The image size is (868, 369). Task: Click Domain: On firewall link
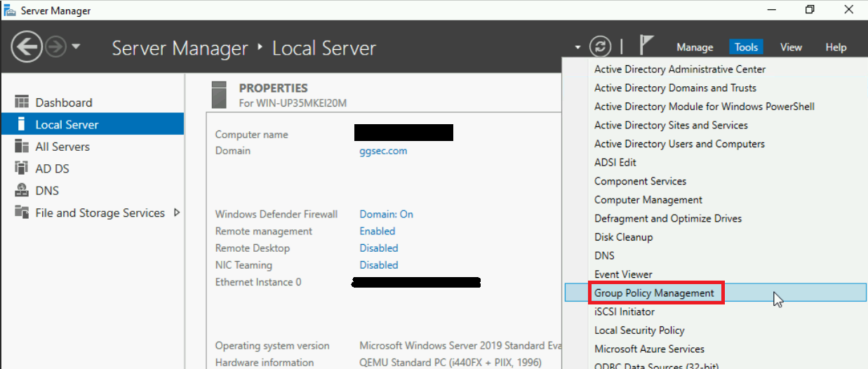387,214
